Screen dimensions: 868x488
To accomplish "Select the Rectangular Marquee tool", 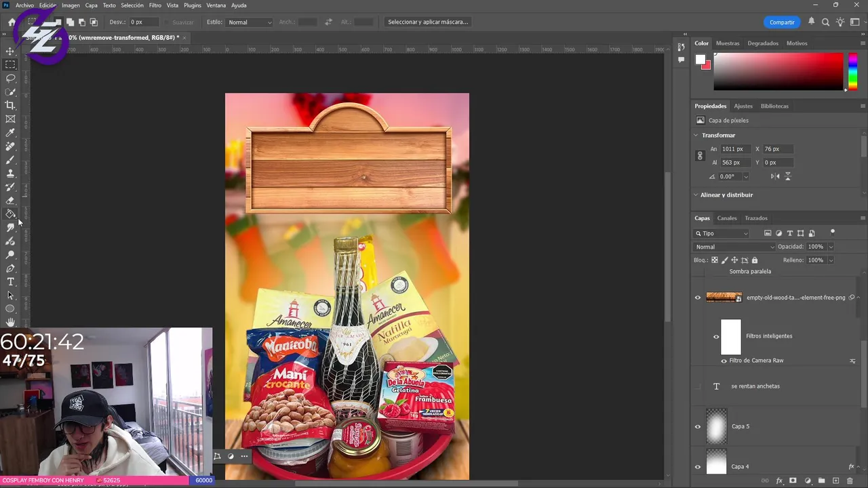I will pos(10,64).
